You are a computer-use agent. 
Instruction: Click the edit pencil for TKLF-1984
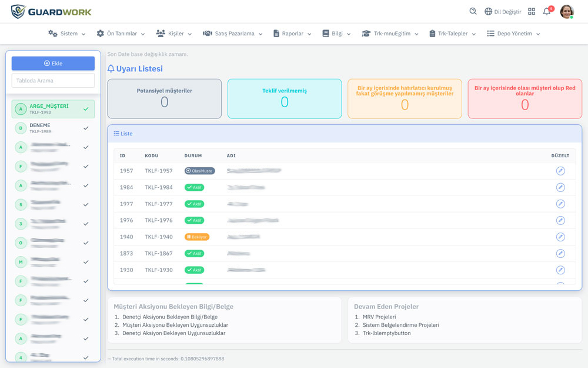pyautogui.click(x=560, y=187)
